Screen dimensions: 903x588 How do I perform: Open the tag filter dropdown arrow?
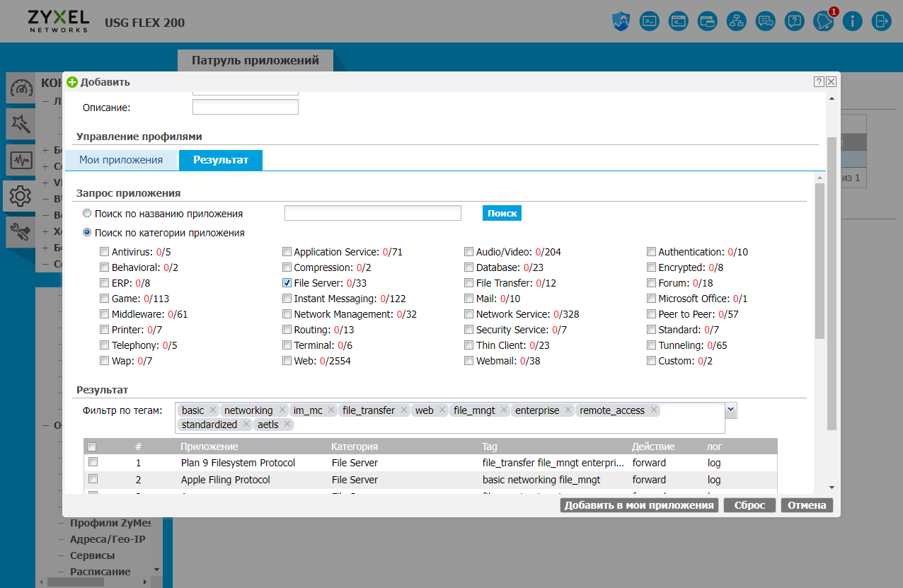pyautogui.click(x=731, y=410)
